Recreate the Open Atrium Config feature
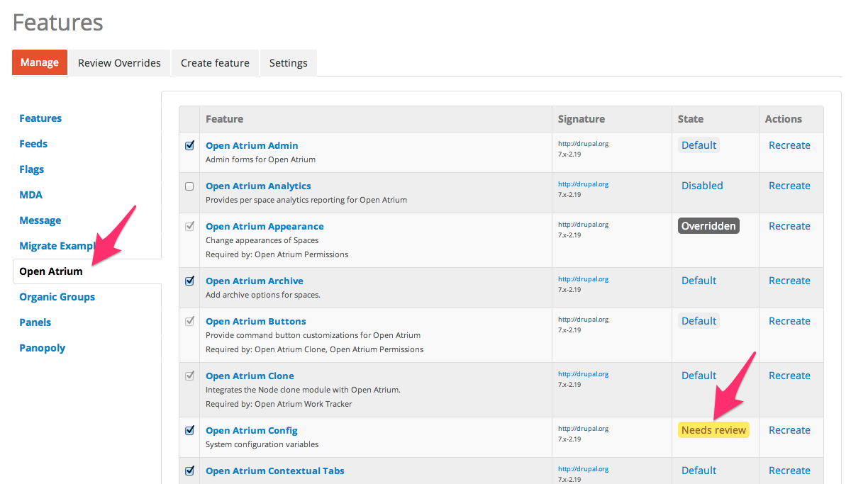The width and height of the screenshot is (868, 484). click(x=789, y=430)
